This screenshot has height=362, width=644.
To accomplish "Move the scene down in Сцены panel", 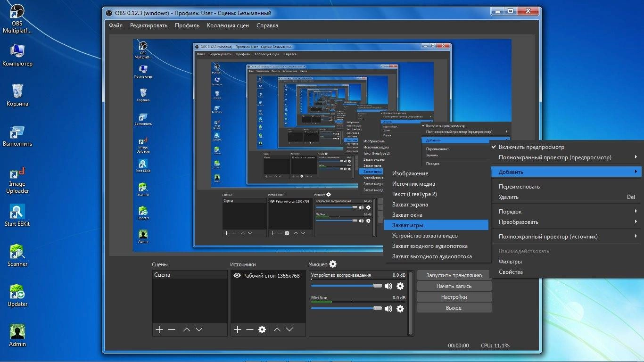I will coord(199,329).
